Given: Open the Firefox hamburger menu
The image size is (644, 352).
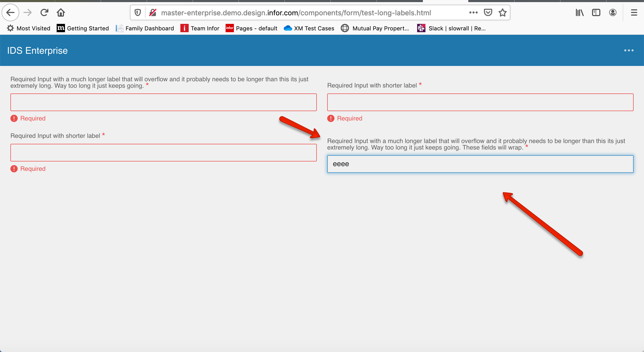Looking at the screenshot, I should 634,12.
